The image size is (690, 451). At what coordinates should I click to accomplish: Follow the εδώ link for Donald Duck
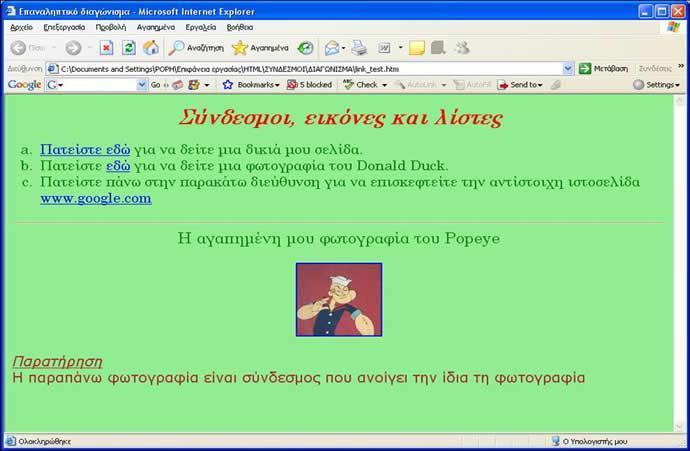click(118, 166)
